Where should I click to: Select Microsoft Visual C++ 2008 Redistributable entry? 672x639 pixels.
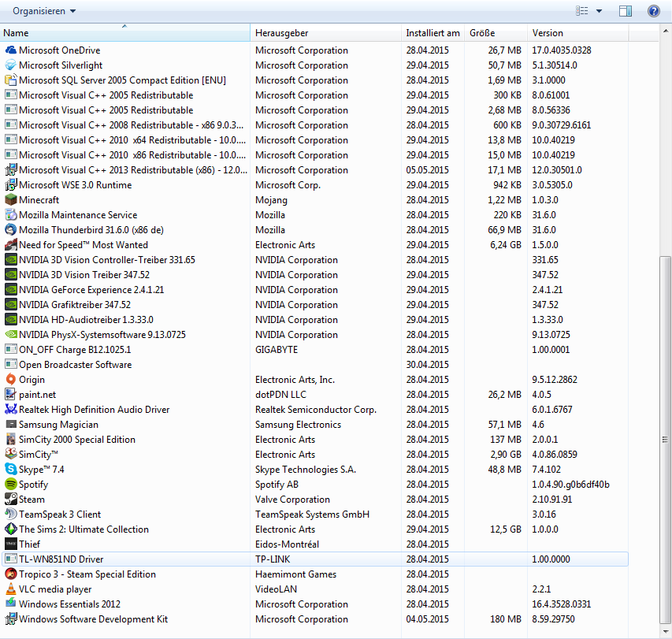[315, 125]
